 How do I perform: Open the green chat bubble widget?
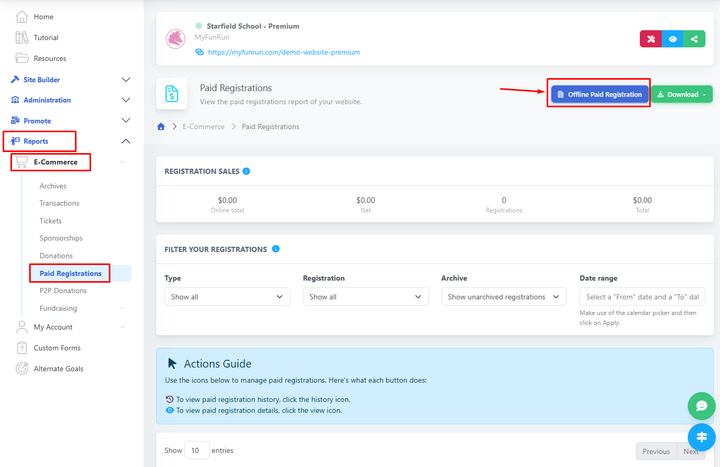coord(702,406)
